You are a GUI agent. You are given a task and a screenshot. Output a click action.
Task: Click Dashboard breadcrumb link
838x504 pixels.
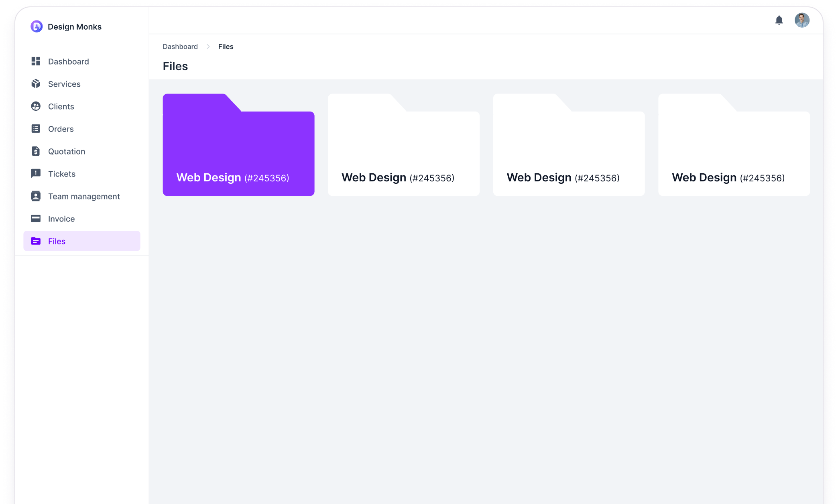[180, 47]
